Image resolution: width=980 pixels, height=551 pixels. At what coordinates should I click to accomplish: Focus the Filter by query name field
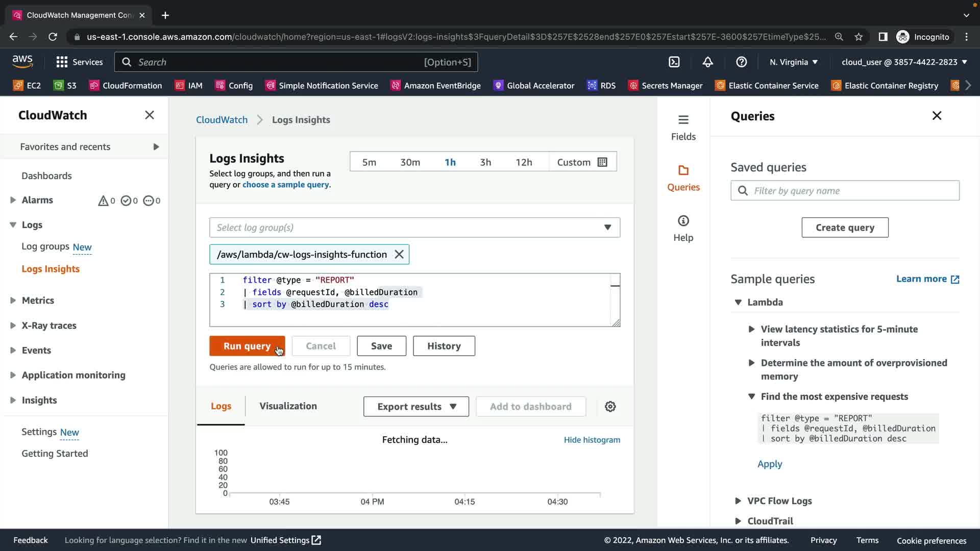[852, 190]
